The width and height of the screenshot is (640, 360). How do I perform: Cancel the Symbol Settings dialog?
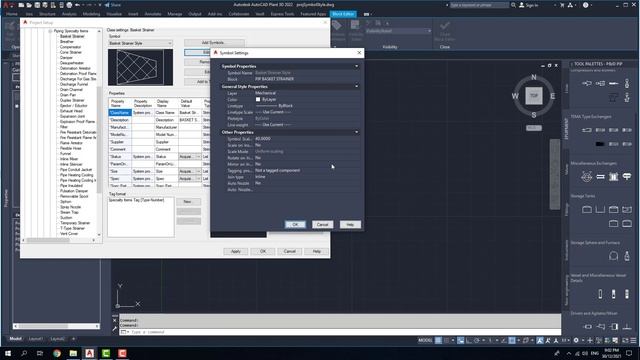coord(322,224)
